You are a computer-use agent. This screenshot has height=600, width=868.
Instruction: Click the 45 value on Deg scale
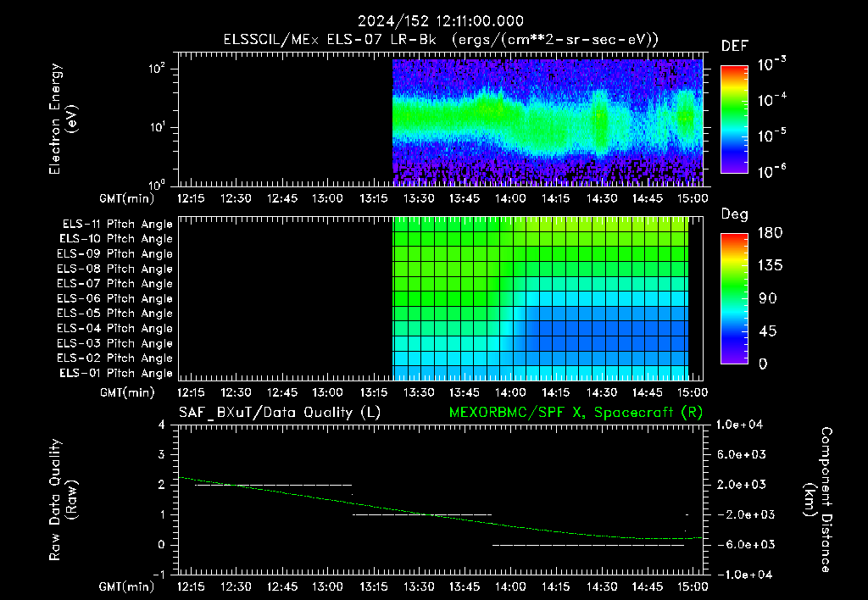click(768, 331)
